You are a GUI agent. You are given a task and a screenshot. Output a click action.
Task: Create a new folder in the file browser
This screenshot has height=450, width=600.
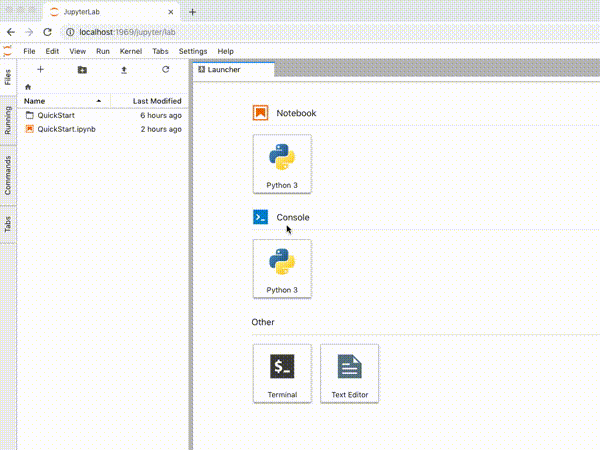tap(82, 70)
